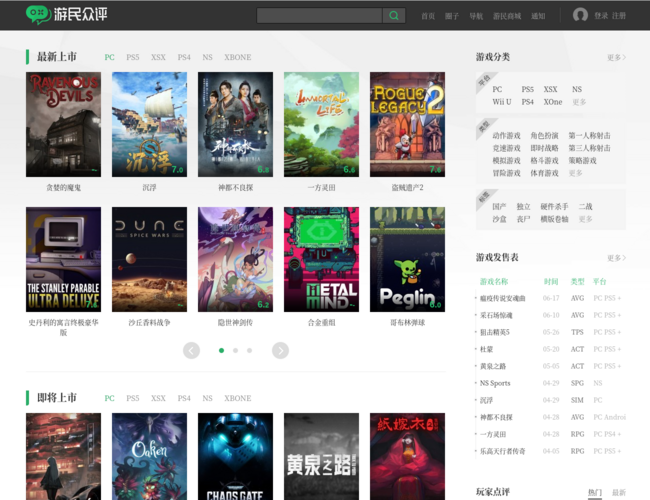Open 沉浮 game cover thumbnail

point(149,124)
